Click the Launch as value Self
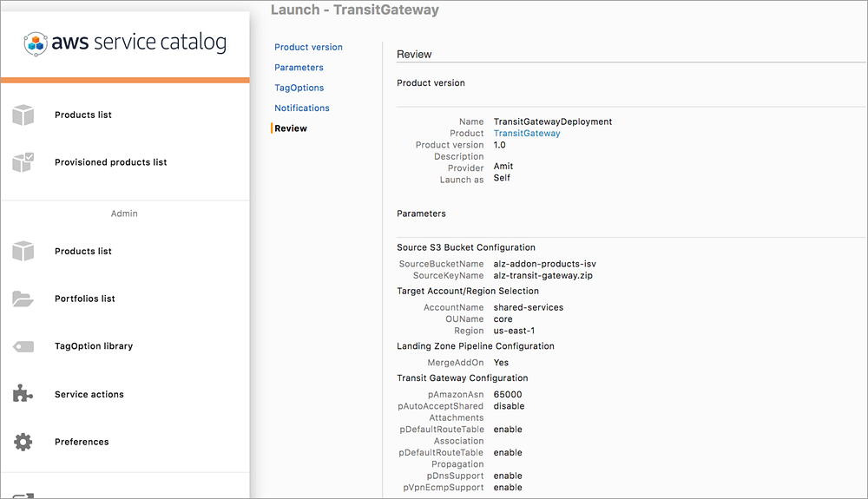 click(x=502, y=178)
